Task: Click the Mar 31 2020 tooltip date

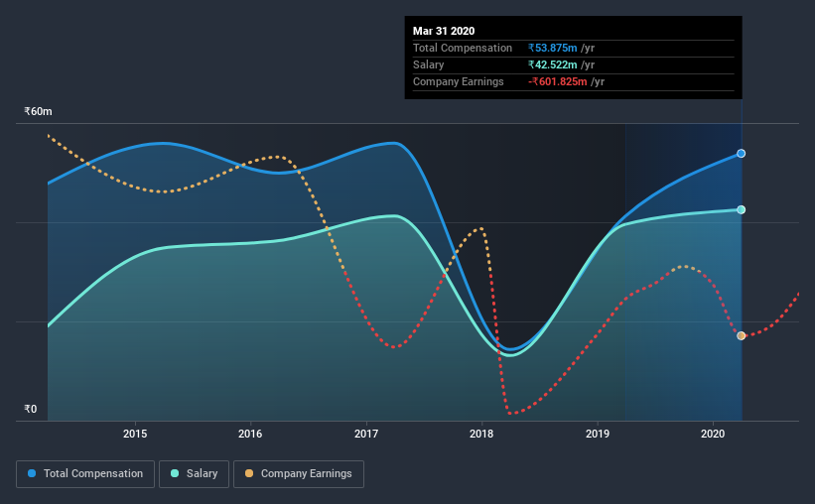Action: [444, 31]
